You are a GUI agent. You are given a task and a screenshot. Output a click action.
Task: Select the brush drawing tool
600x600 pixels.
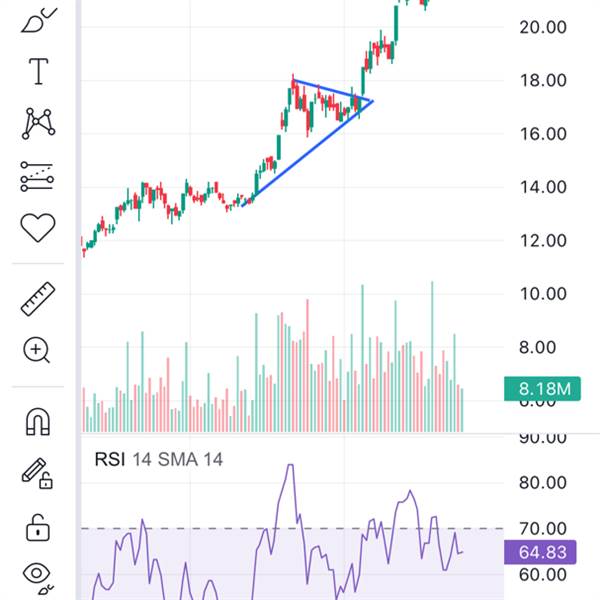(x=38, y=20)
